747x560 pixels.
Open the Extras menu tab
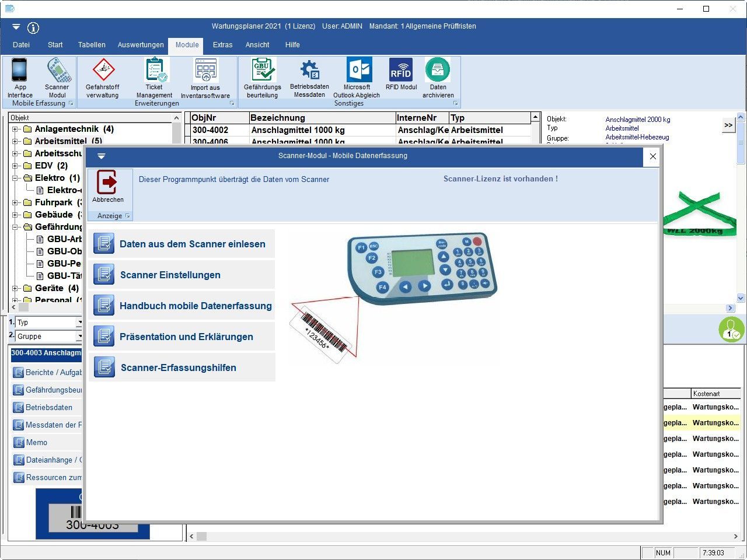pos(222,45)
